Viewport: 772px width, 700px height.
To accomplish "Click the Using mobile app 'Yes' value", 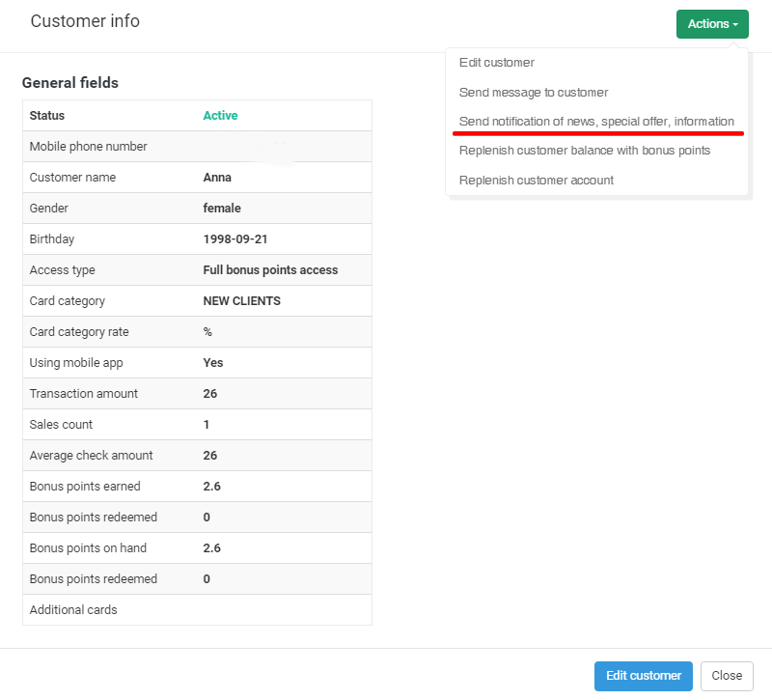I will pyautogui.click(x=213, y=363).
